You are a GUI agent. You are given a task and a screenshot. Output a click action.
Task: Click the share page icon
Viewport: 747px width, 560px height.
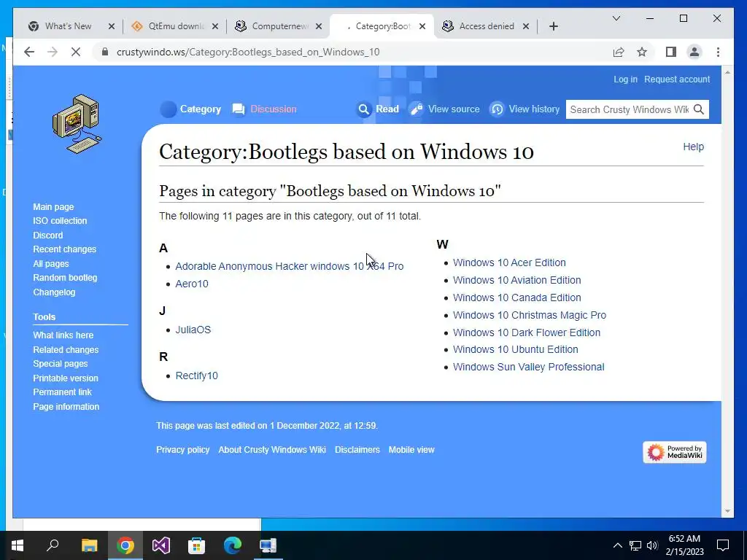pos(619,52)
